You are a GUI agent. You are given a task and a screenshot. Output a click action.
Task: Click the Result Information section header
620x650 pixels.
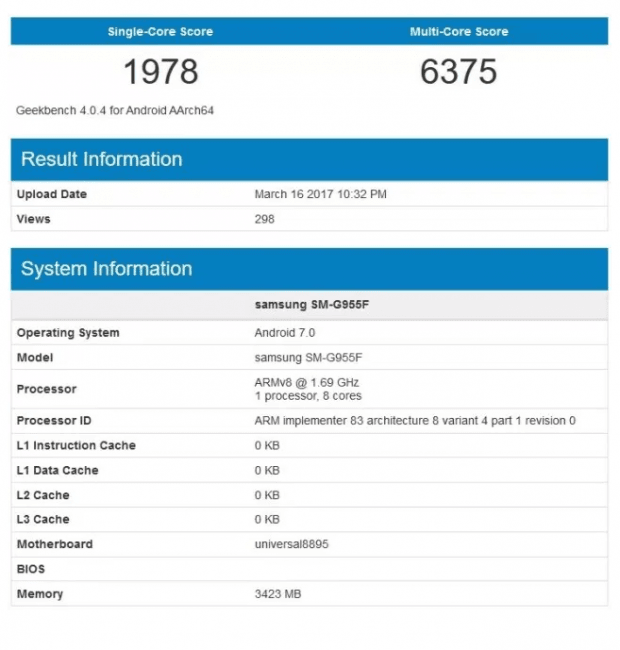click(309, 159)
